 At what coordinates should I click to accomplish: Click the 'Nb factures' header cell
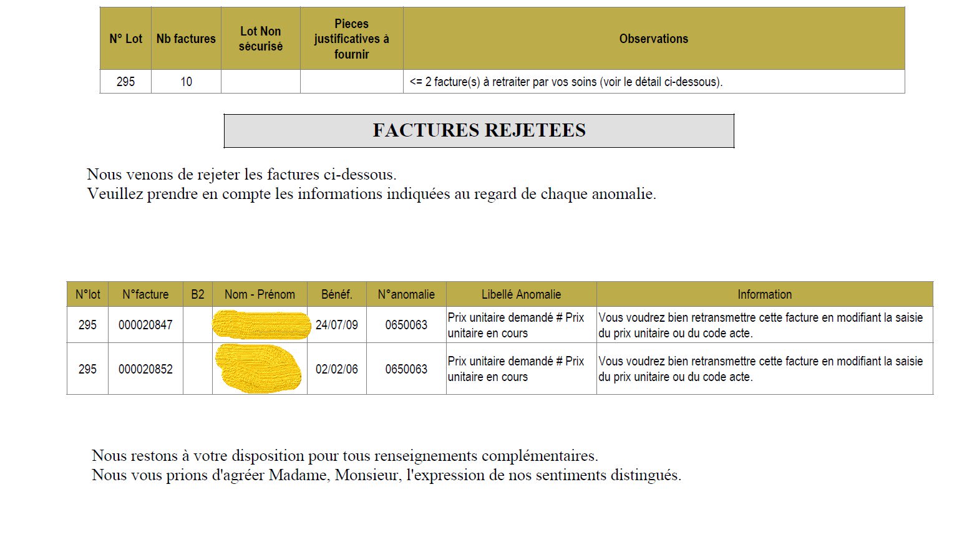pyautogui.click(x=186, y=39)
